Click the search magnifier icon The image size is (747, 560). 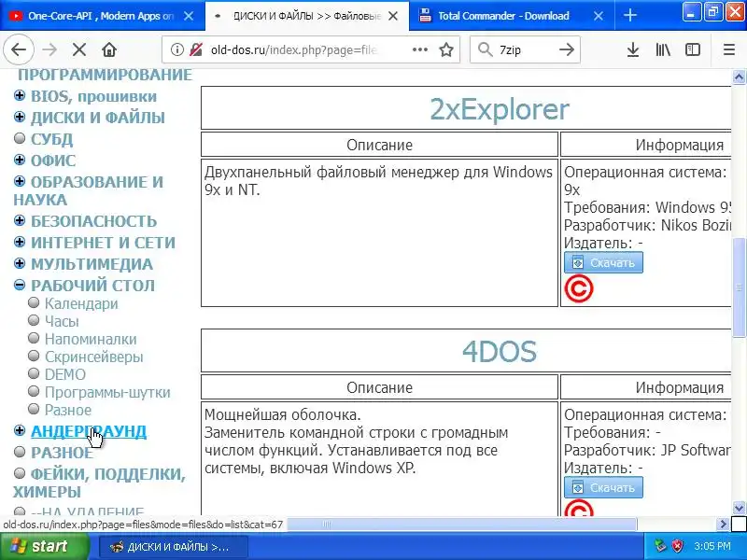pyautogui.click(x=485, y=49)
